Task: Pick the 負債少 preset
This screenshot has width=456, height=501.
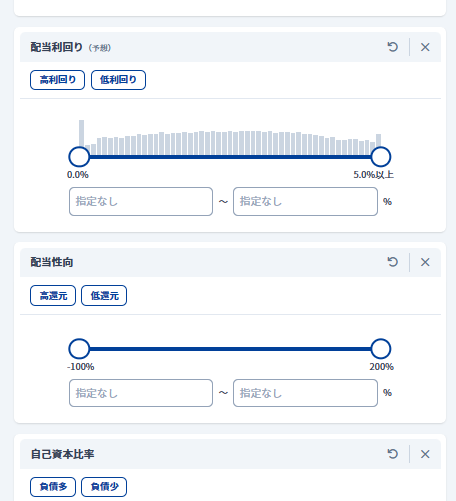Action: click(x=104, y=487)
